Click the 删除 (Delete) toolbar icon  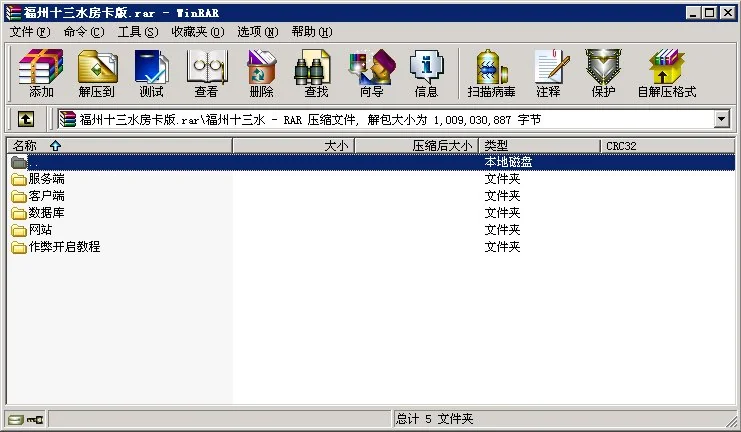click(x=261, y=73)
